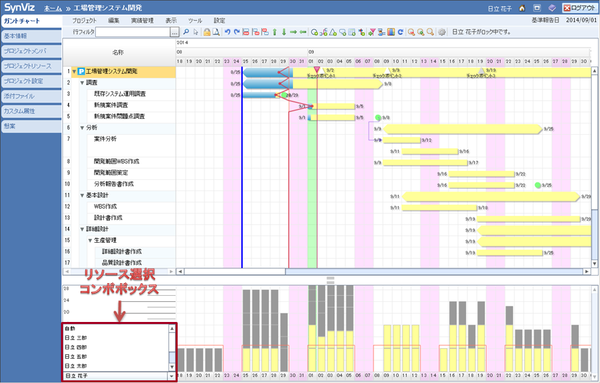Open the resource selection combo box arrow

(x=171, y=376)
